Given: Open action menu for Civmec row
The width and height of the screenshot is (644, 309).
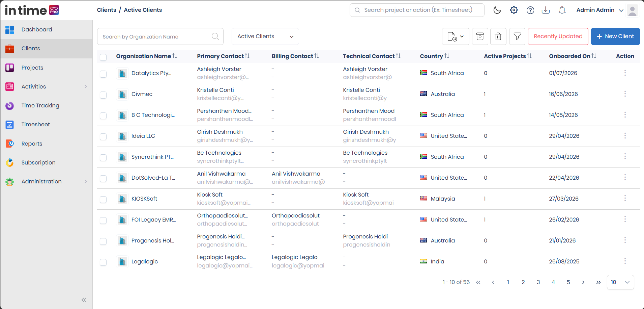Looking at the screenshot, I should point(625,94).
